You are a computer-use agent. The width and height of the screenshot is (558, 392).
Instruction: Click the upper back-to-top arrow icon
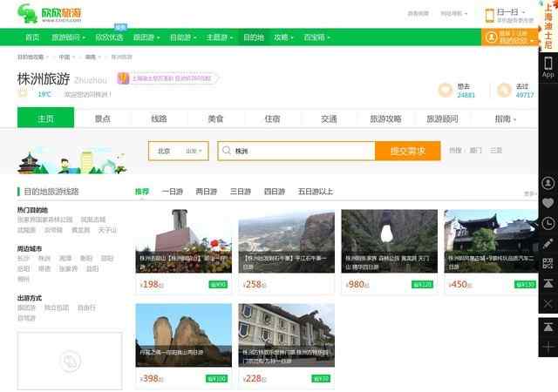pos(548,283)
